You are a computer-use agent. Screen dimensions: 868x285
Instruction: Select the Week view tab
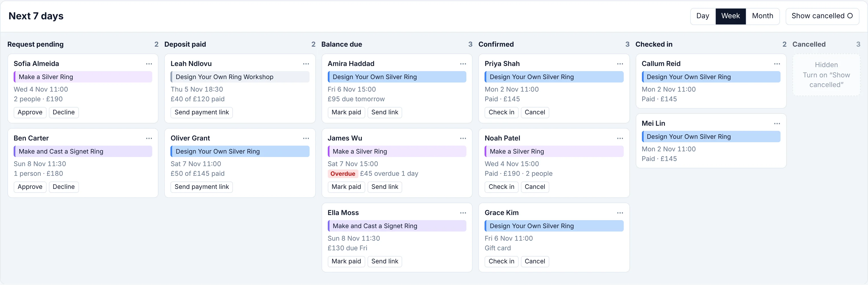[731, 16]
